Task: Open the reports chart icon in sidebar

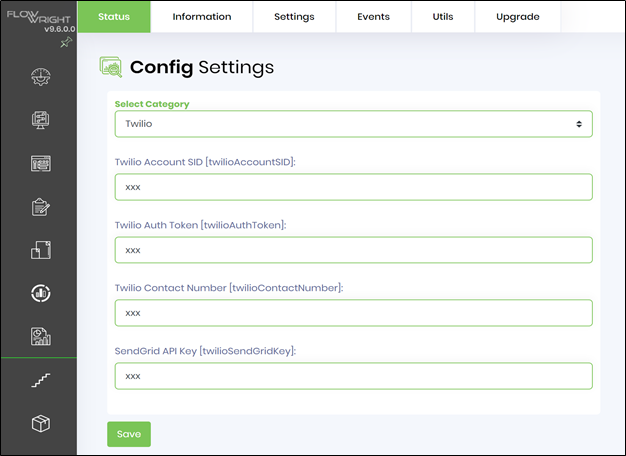Action: pos(41,336)
